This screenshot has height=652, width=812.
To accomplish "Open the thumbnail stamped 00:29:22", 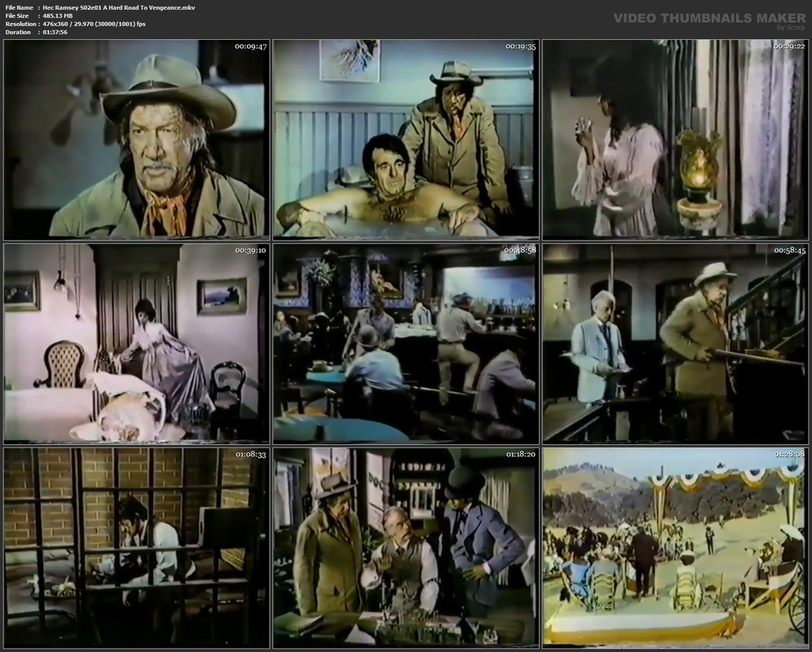I will tap(675, 139).
